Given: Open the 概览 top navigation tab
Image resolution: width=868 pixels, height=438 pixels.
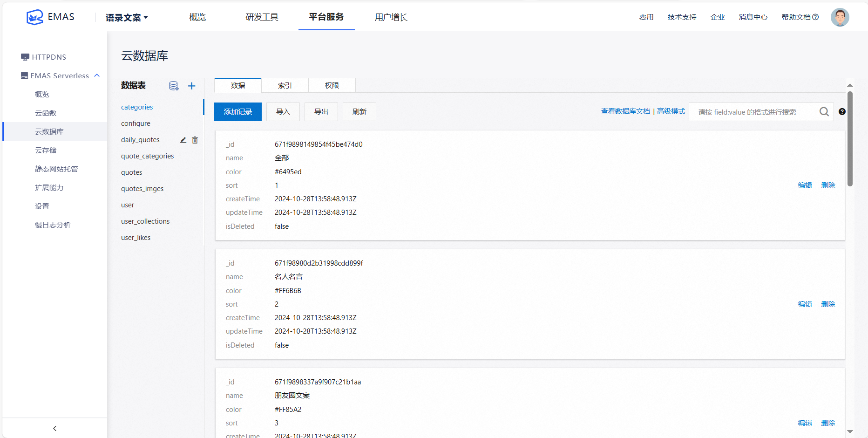Looking at the screenshot, I should (x=197, y=17).
